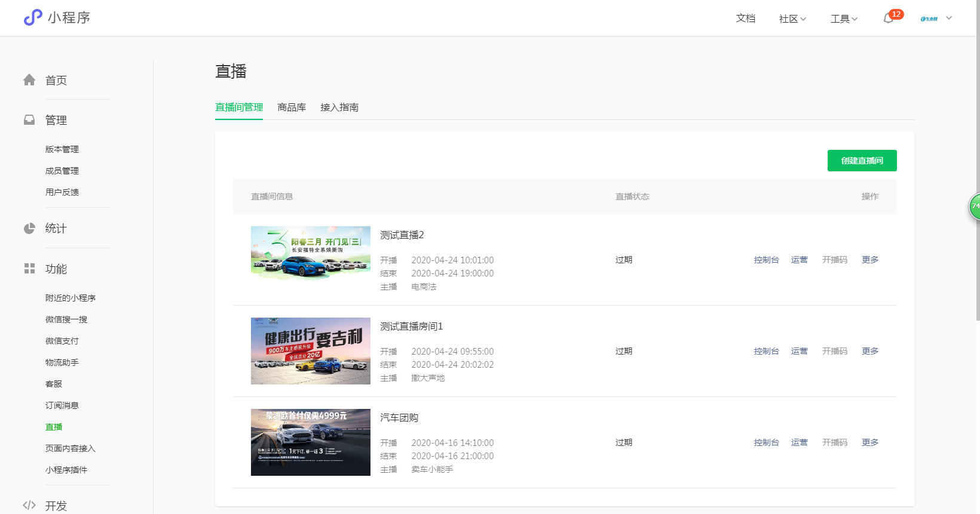Click the 功能 grid icon

[x=29, y=269]
